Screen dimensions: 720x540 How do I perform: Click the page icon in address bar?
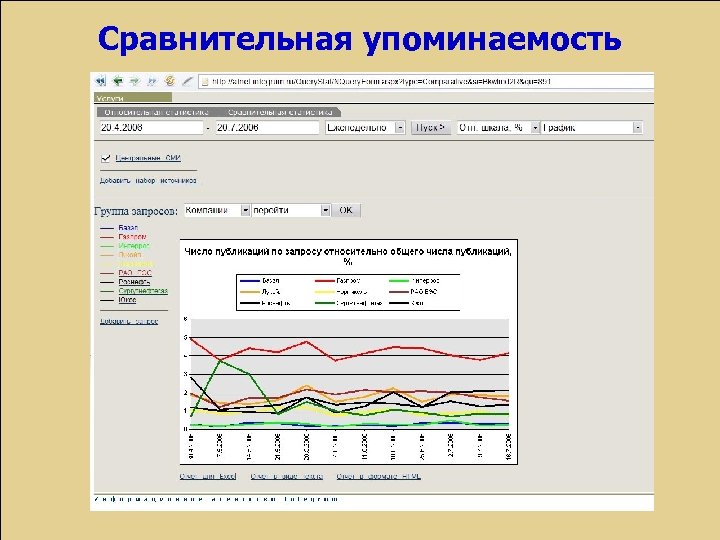coord(205,82)
